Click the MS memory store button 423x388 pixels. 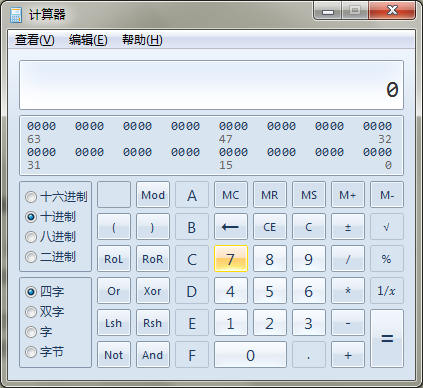[309, 195]
